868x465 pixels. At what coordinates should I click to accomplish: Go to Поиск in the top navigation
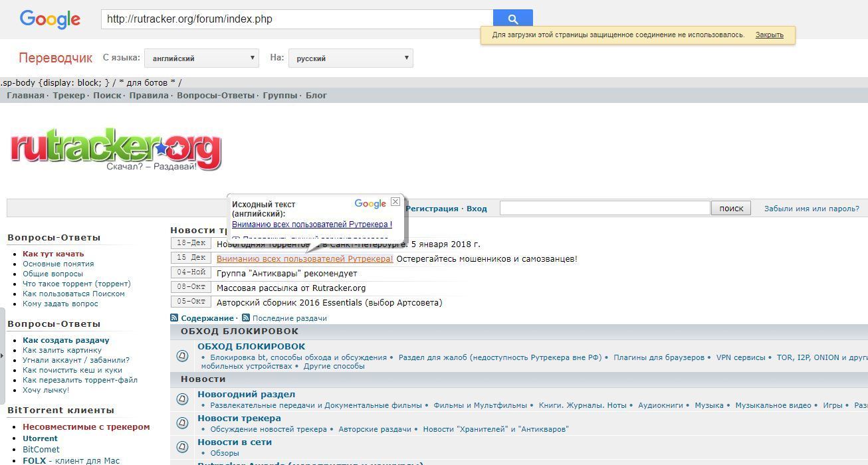pos(107,96)
